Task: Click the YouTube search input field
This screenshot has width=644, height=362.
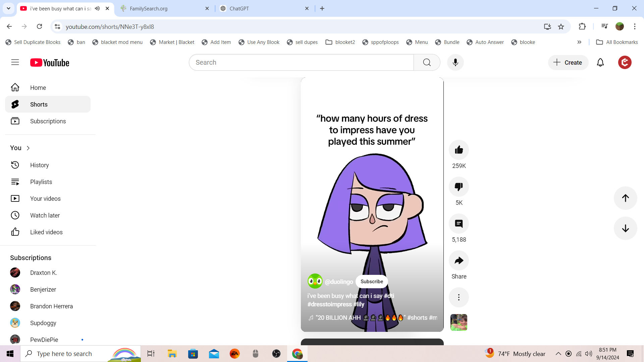Action: (301, 62)
